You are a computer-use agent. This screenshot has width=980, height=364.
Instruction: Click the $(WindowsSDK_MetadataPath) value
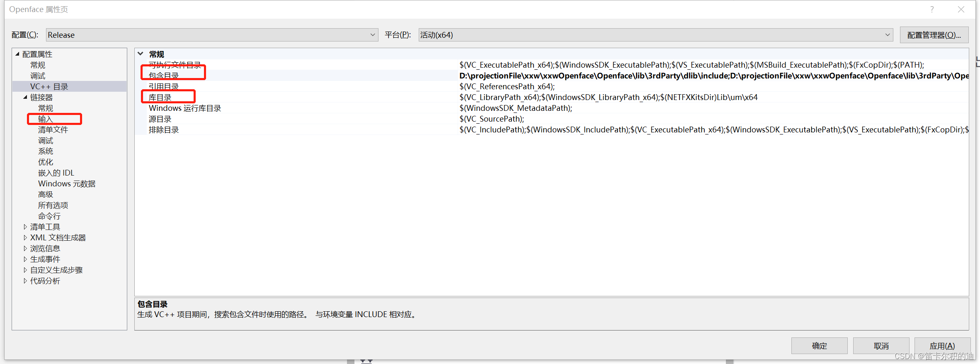[515, 108]
